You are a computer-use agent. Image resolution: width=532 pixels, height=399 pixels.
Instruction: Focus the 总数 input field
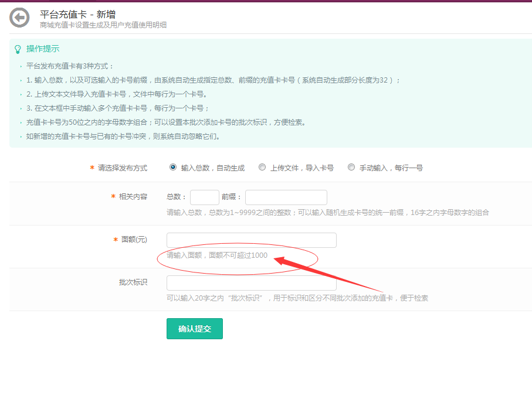[x=205, y=197]
